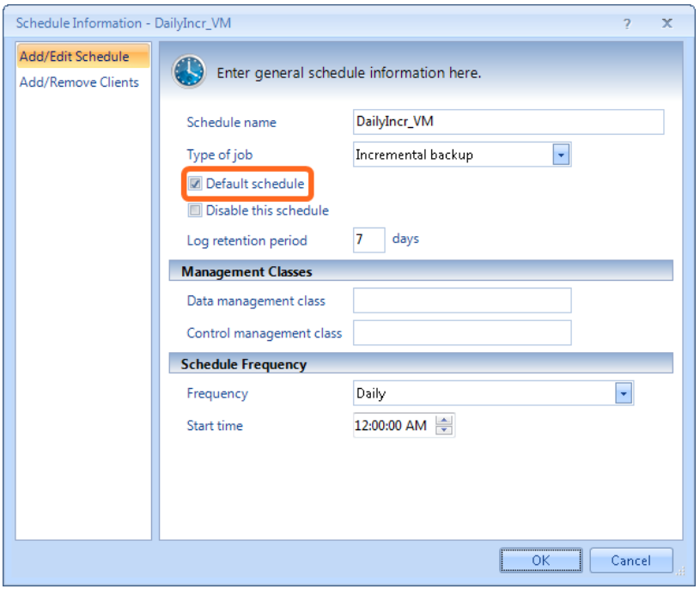Click the Schedule name text field
The height and width of the screenshot is (589, 700).
click(x=508, y=122)
